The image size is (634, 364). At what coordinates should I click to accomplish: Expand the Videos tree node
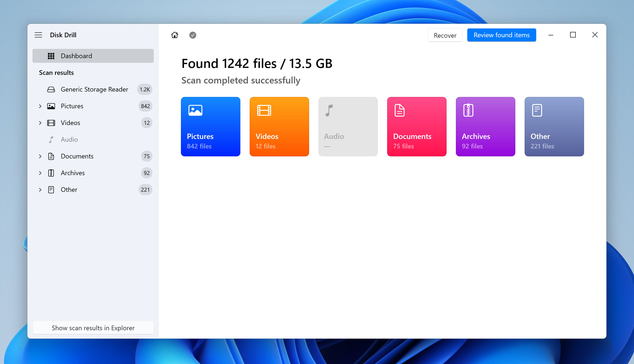(x=40, y=123)
